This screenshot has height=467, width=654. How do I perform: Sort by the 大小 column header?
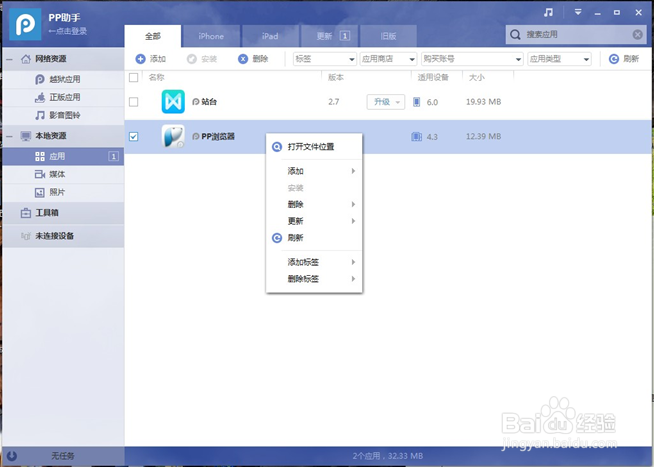click(x=477, y=78)
